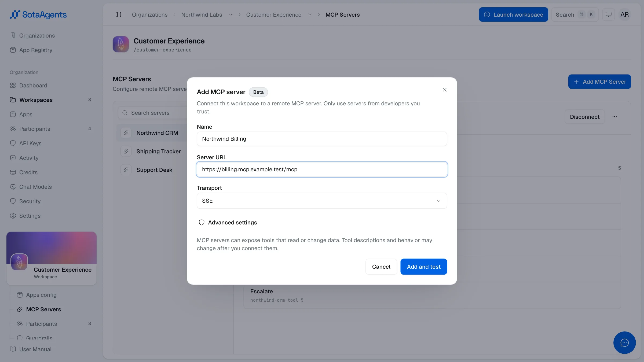Viewport: 644px width, 362px height.
Task: Click the Guardrails item icon
Action: [x=20, y=338]
